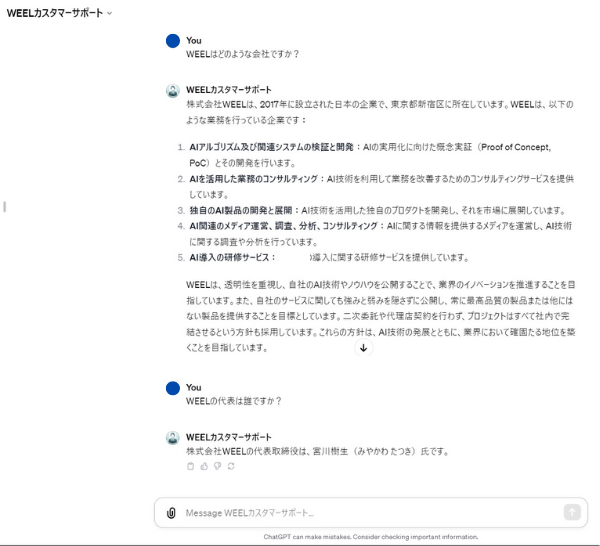Click list item '独自のAI製品の開発と展開'

coord(241,210)
